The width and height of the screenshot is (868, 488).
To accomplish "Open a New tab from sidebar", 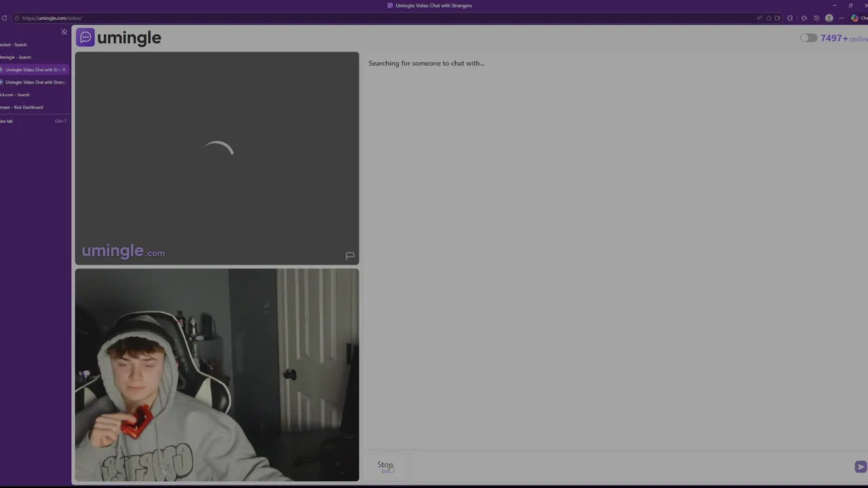I will (34, 121).
